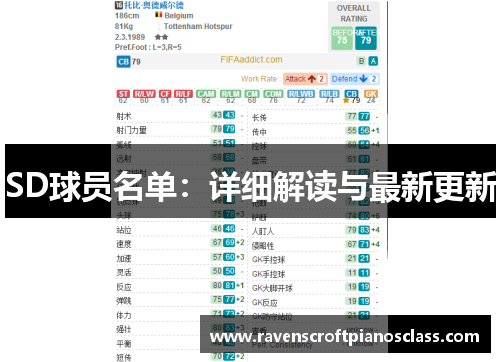
Task: Select the CF position badge
Action: [x=165, y=94]
